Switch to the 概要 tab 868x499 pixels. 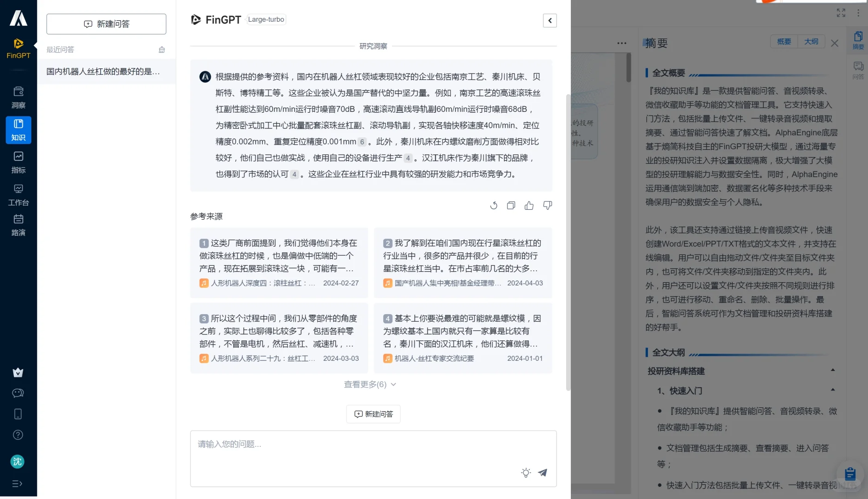click(784, 42)
